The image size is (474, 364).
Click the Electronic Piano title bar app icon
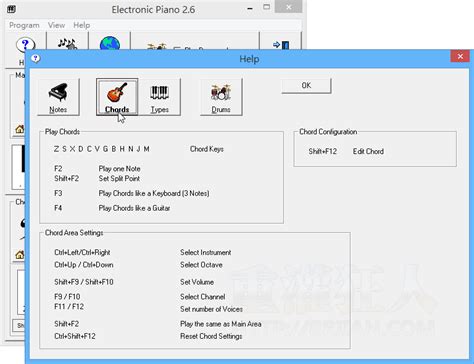click(x=11, y=9)
